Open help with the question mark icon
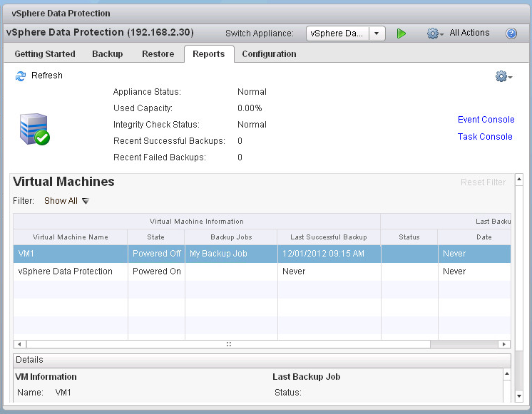 click(x=511, y=33)
